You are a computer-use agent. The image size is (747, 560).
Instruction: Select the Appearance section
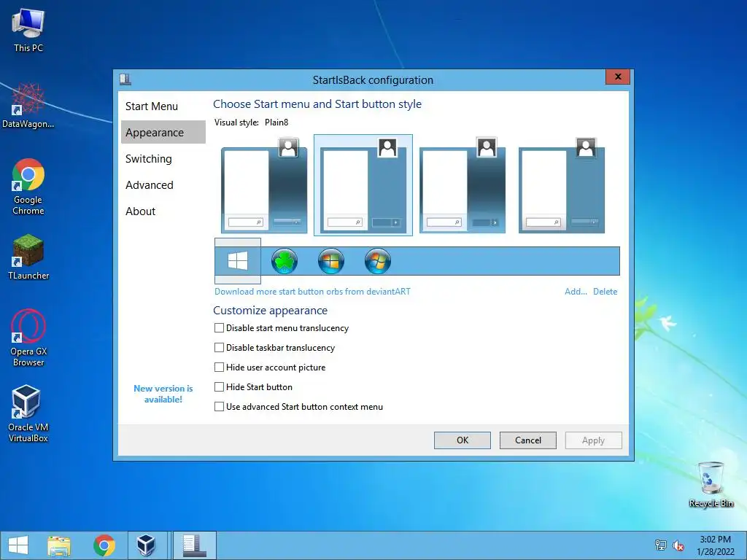tap(163, 133)
